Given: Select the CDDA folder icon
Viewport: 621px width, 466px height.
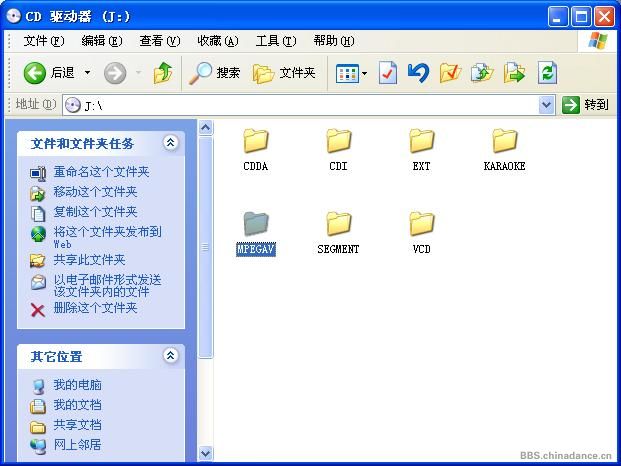Looking at the screenshot, I should point(256,142).
